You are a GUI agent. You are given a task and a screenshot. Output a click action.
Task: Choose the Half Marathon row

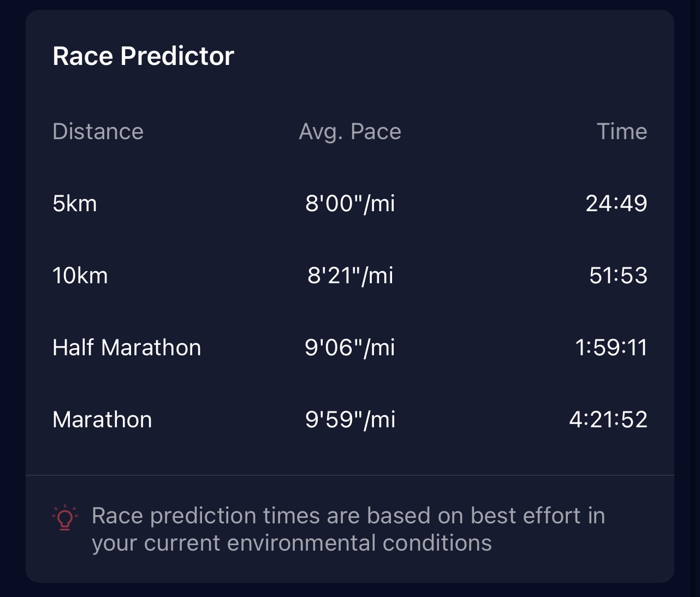tap(350, 348)
